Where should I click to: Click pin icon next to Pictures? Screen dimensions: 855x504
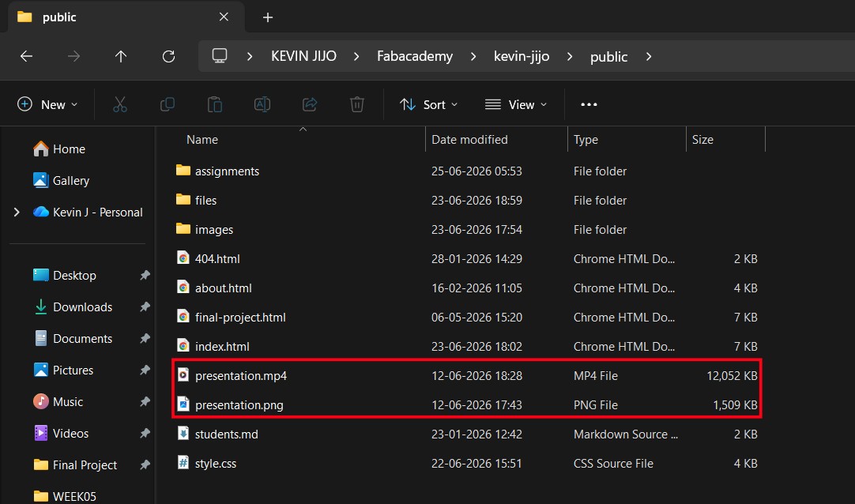(x=145, y=370)
